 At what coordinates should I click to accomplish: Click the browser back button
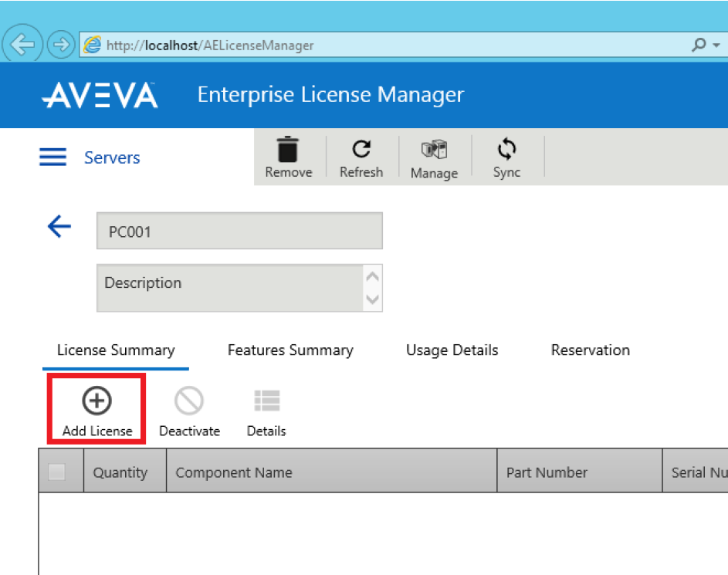click(x=22, y=45)
